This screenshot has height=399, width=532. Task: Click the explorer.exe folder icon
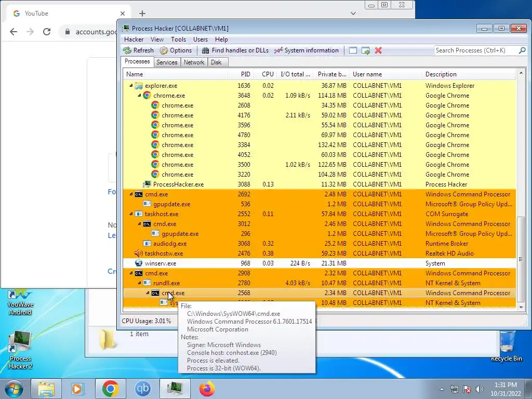(138, 86)
